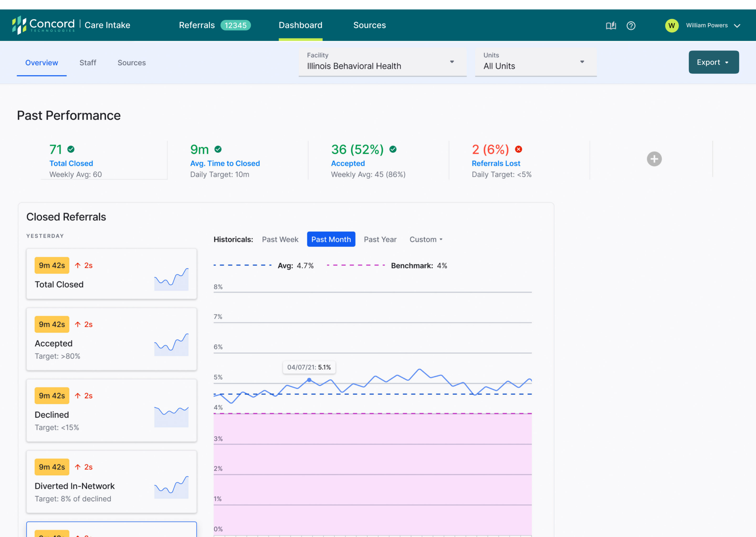
Task: Click the Concord Technologies logo
Action: [x=43, y=25]
